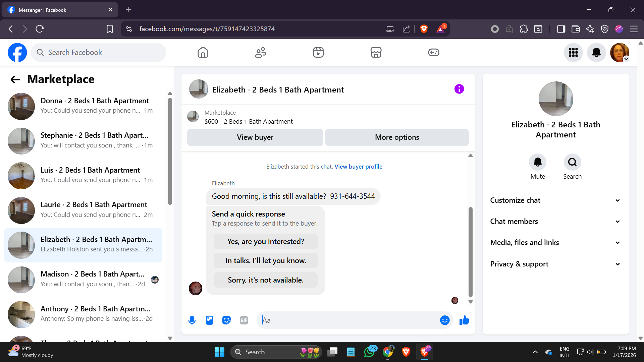The height and width of the screenshot is (362, 644).
Task: Open the GIF picker
Action: point(244,320)
